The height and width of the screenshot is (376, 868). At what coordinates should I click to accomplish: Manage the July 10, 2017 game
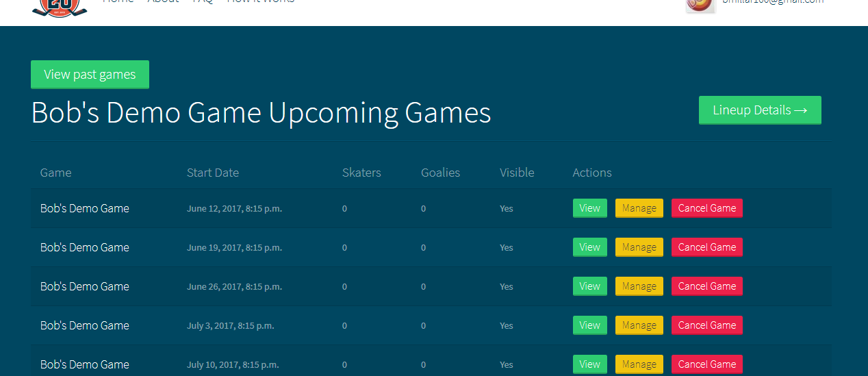tap(639, 364)
